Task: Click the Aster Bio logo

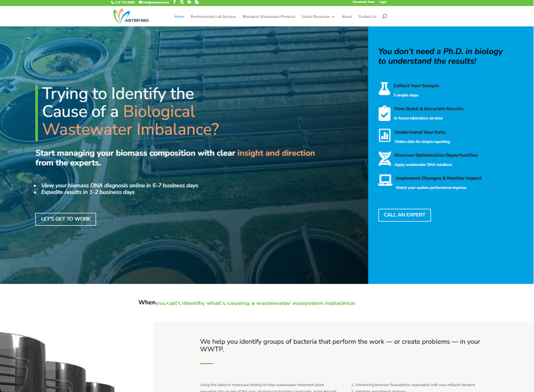Action: [131, 16]
